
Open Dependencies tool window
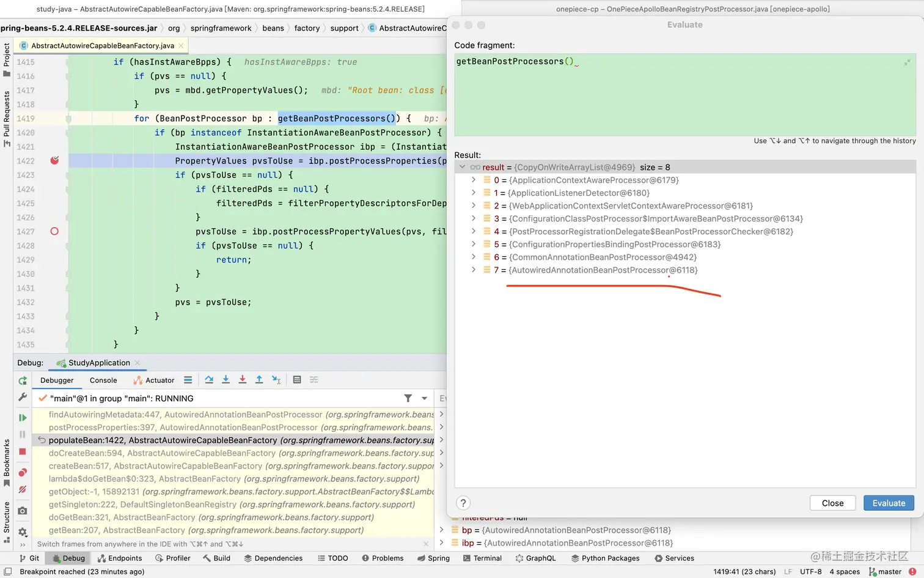273,558
